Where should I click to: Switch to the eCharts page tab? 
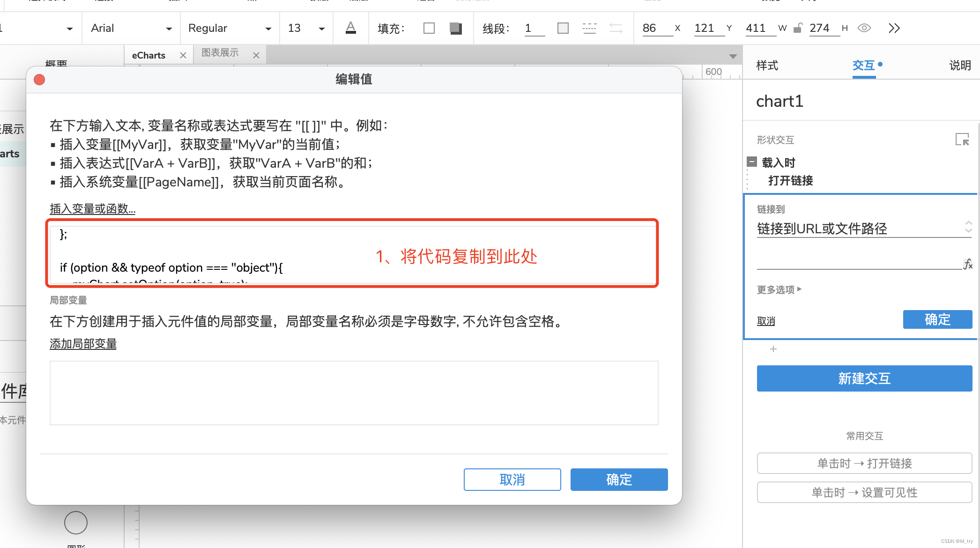click(148, 55)
